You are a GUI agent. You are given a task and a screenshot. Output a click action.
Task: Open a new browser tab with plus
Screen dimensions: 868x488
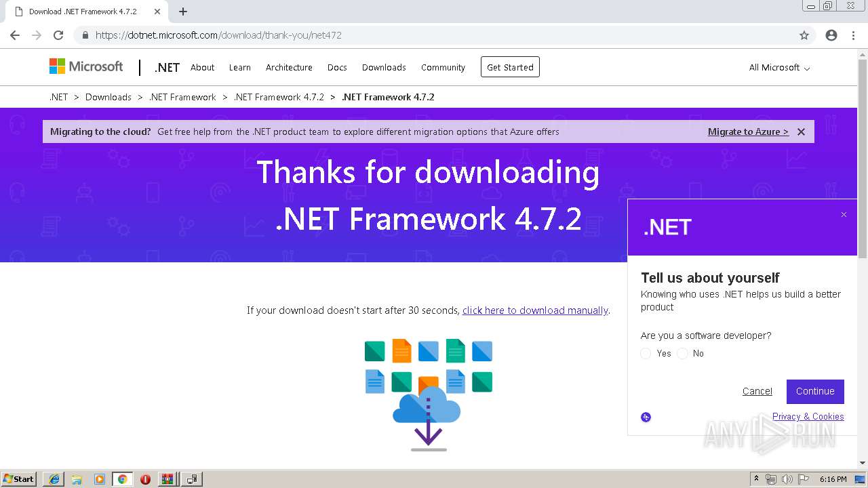tap(183, 12)
